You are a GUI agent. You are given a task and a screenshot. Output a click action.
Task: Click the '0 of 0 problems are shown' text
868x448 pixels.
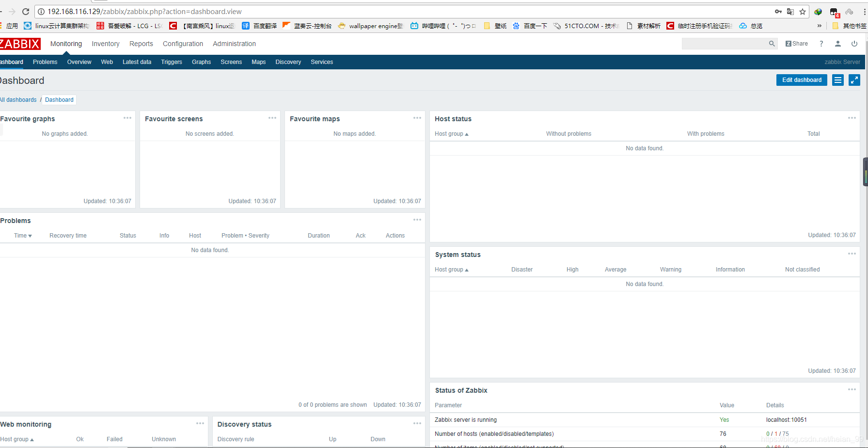[332, 405]
